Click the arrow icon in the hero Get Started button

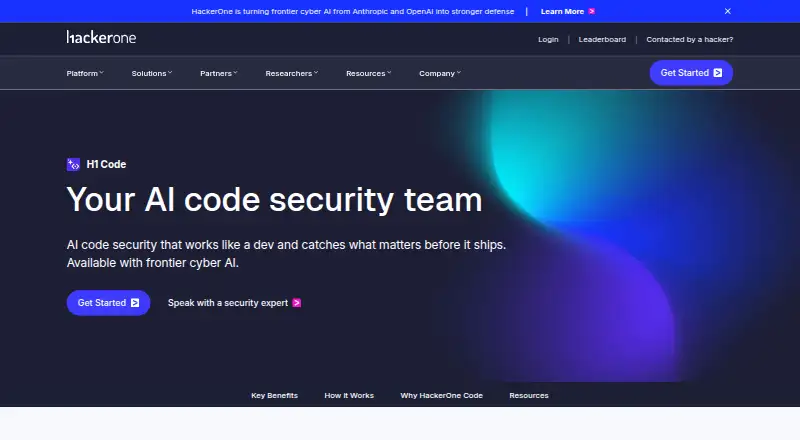135,303
